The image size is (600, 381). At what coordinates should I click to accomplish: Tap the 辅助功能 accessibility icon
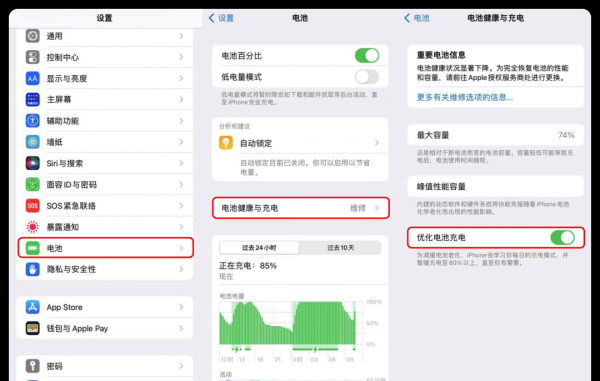tap(33, 121)
